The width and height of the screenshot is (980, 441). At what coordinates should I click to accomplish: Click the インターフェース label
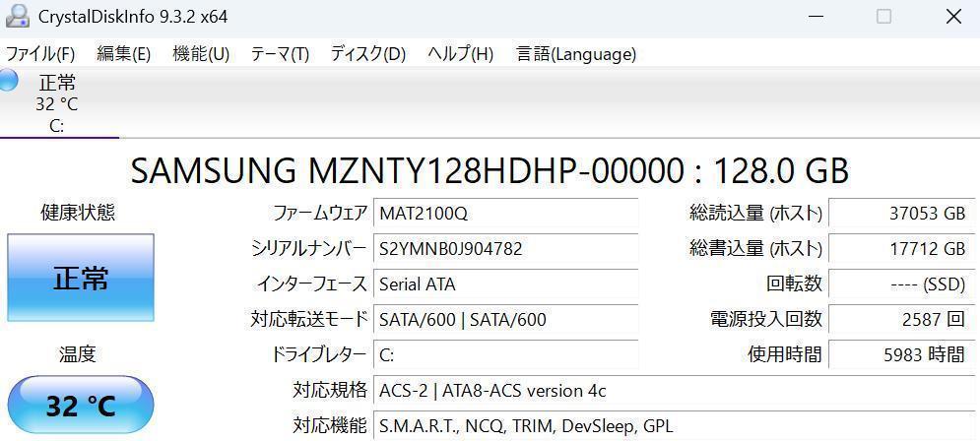[x=312, y=284]
